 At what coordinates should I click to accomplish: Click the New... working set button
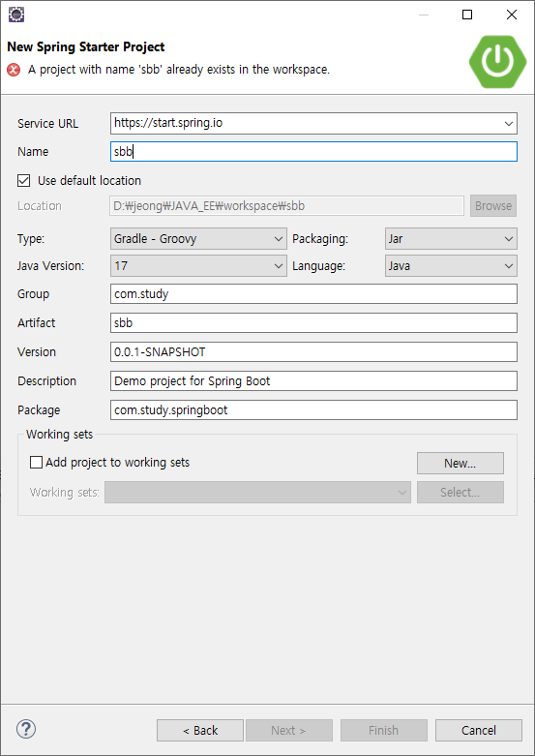[x=461, y=464]
